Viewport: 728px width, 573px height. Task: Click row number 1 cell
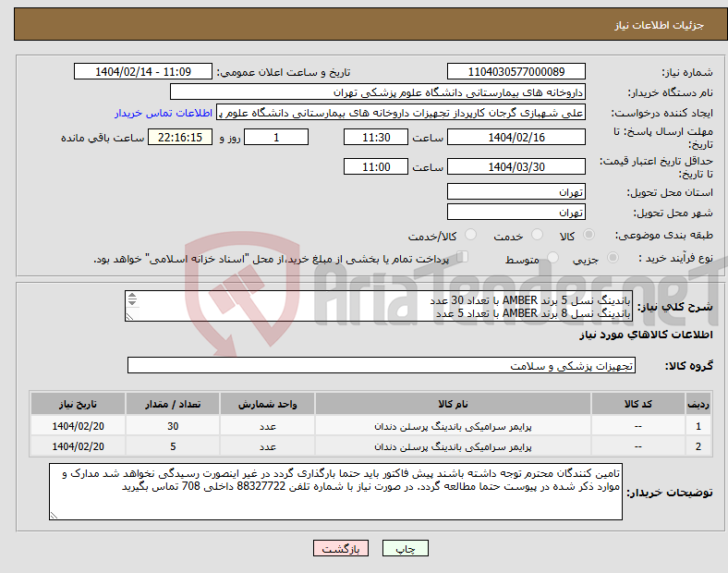point(698,426)
